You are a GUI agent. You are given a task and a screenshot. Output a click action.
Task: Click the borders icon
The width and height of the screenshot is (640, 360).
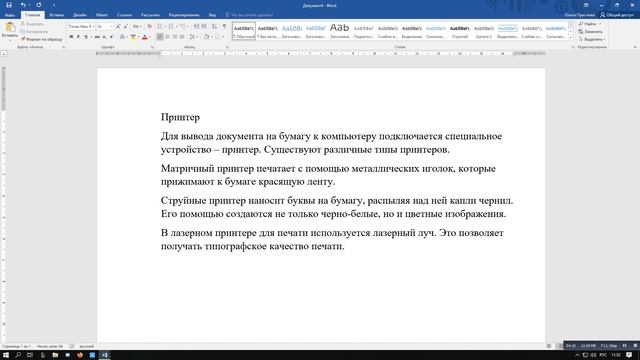click(x=218, y=37)
